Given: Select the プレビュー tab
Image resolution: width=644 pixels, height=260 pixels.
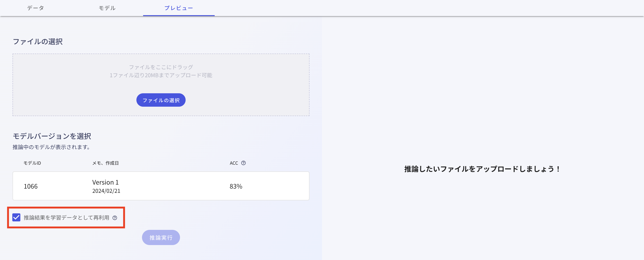Looking at the screenshot, I should coord(178,8).
